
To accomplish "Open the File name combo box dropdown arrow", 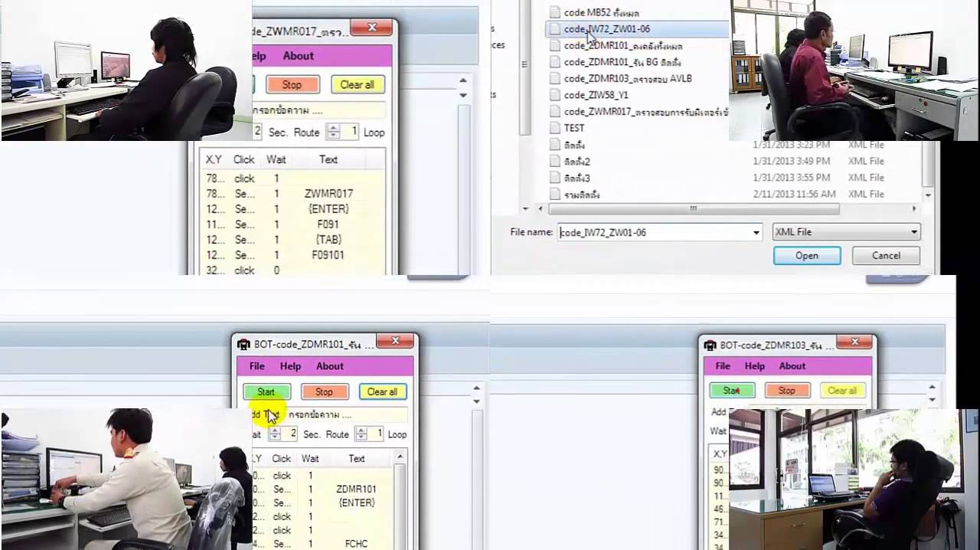I will (x=756, y=232).
